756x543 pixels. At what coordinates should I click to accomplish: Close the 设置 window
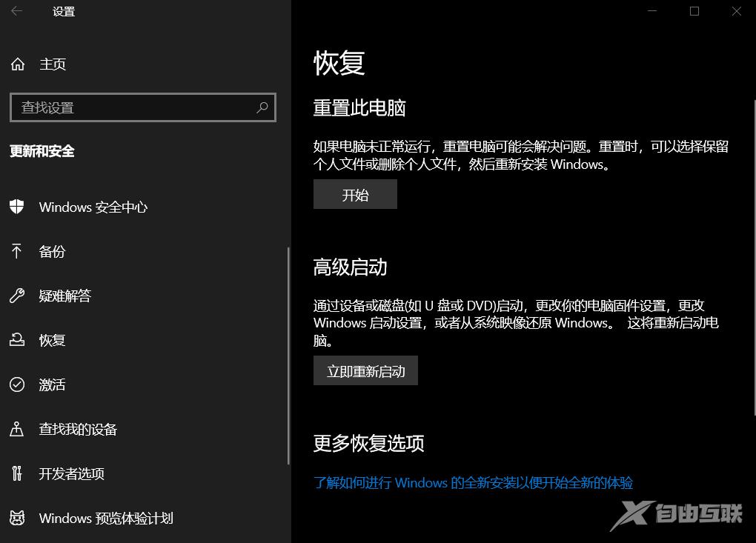coord(736,11)
